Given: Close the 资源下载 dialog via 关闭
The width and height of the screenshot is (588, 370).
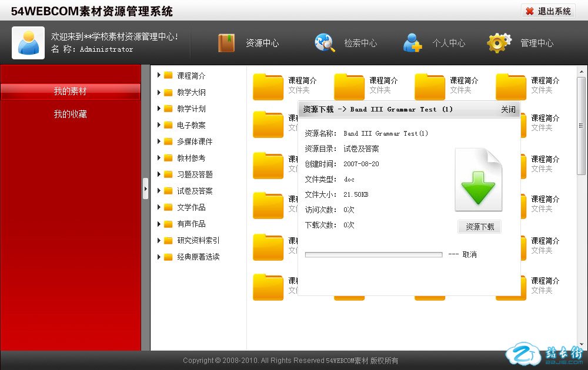Looking at the screenshot, I should (x=508, y=110).
